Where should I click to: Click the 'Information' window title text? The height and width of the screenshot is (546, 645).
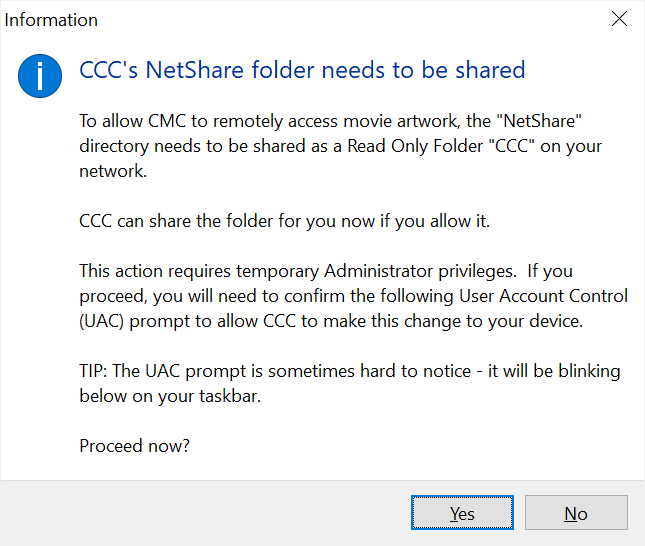[x=51, y=20]
